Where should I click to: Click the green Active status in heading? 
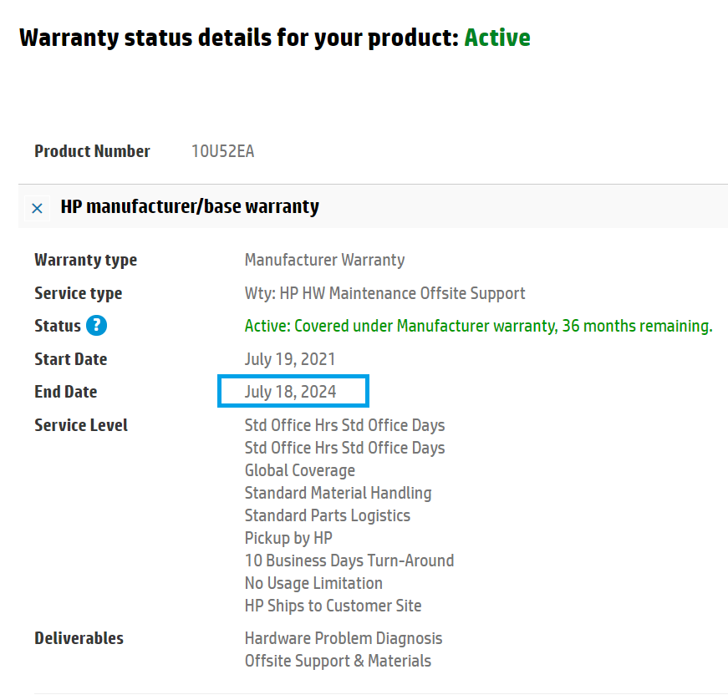pos(496,38)
